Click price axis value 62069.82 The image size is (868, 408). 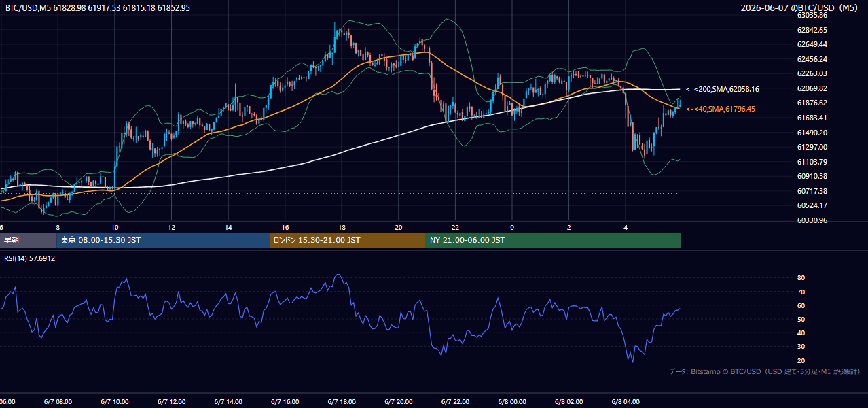(x=812, y=88)
